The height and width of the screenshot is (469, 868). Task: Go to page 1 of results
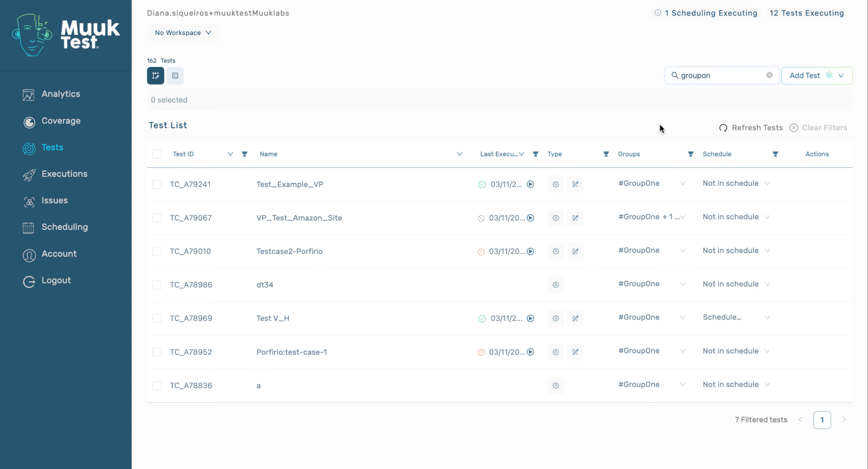pos(822,420)
